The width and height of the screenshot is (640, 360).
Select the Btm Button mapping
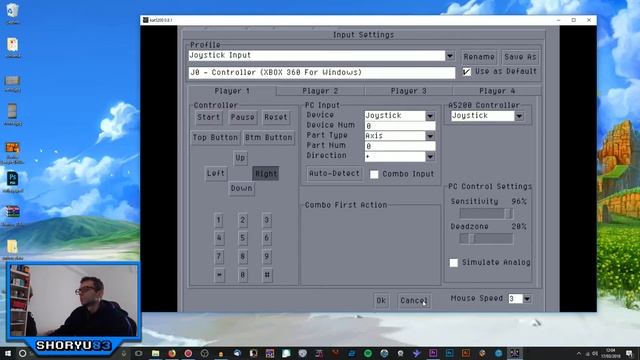click(x=269, y=138)
